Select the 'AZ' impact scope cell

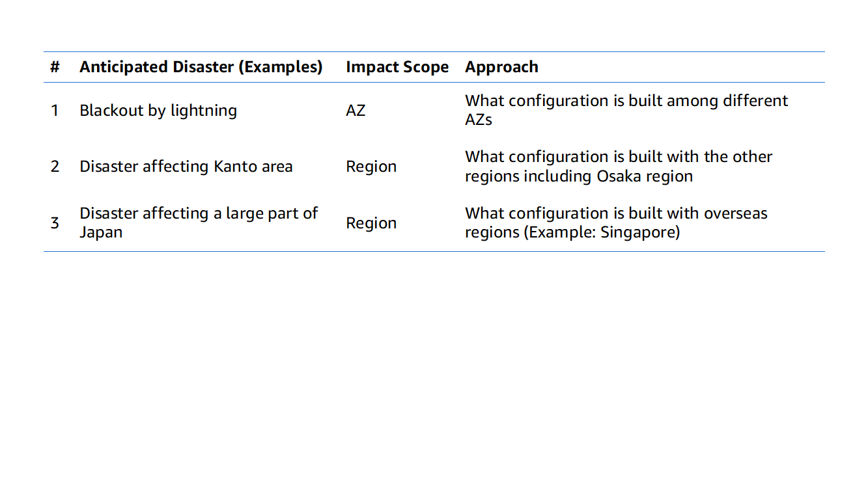click(356, 111)
